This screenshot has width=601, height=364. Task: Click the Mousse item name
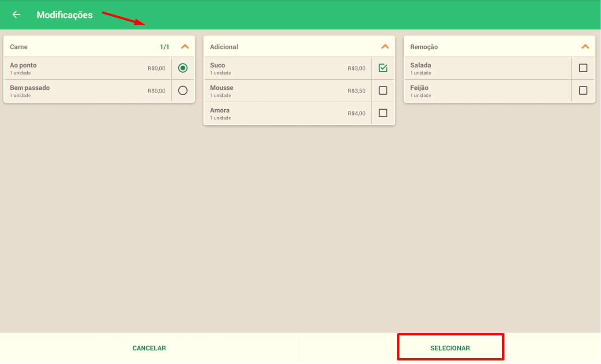click(222, 88)
